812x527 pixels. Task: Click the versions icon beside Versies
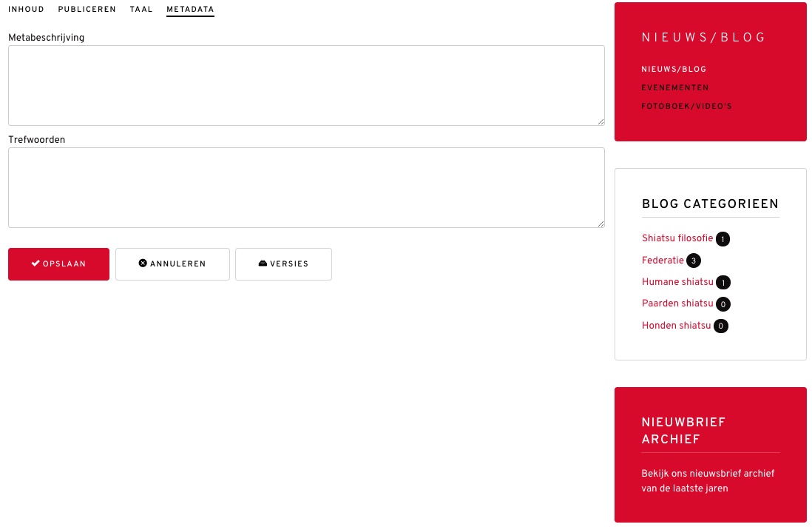click(x=263, y=263)
